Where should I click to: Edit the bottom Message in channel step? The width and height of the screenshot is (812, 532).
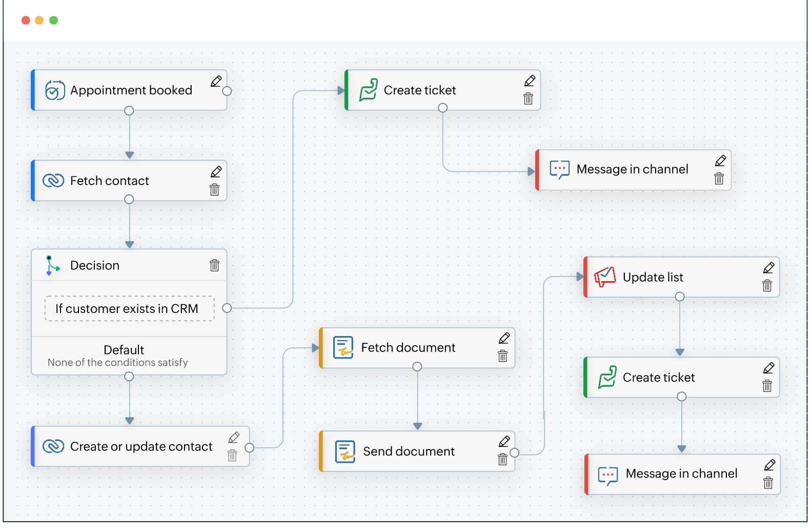[769, 465]
